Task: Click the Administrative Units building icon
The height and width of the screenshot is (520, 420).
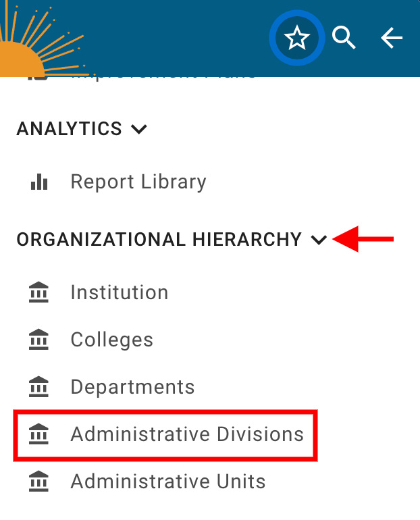Action: tap(39, 482)
